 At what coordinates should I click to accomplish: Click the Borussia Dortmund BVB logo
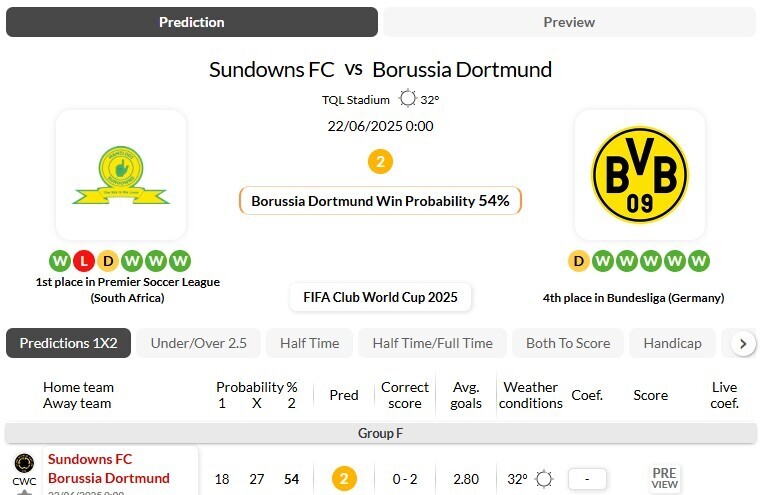[x=640, y=174]
